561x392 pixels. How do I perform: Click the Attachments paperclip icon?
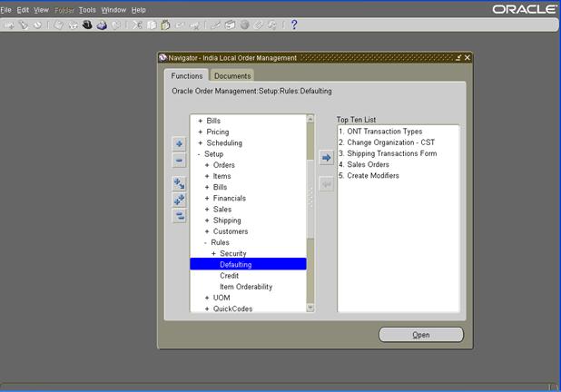[259, 25]
